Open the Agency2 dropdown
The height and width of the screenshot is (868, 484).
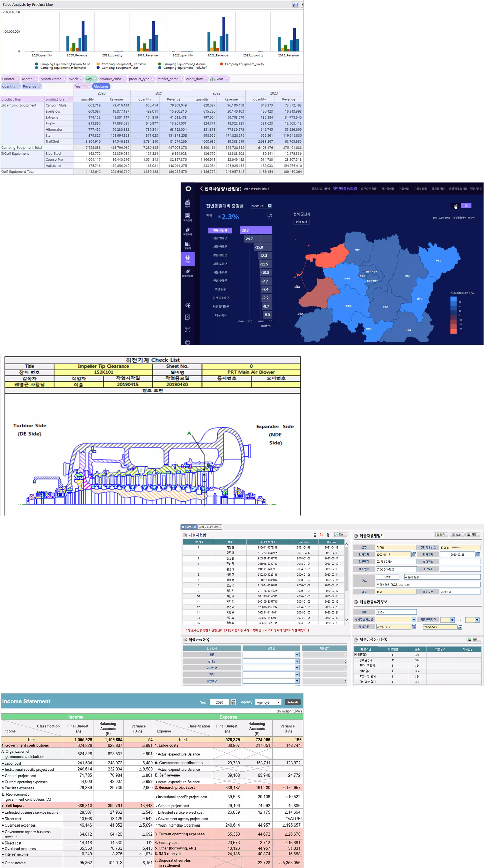click(x=268, y=702)
